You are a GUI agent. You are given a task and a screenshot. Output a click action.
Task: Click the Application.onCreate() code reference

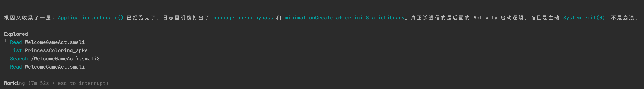coord(90,18)
